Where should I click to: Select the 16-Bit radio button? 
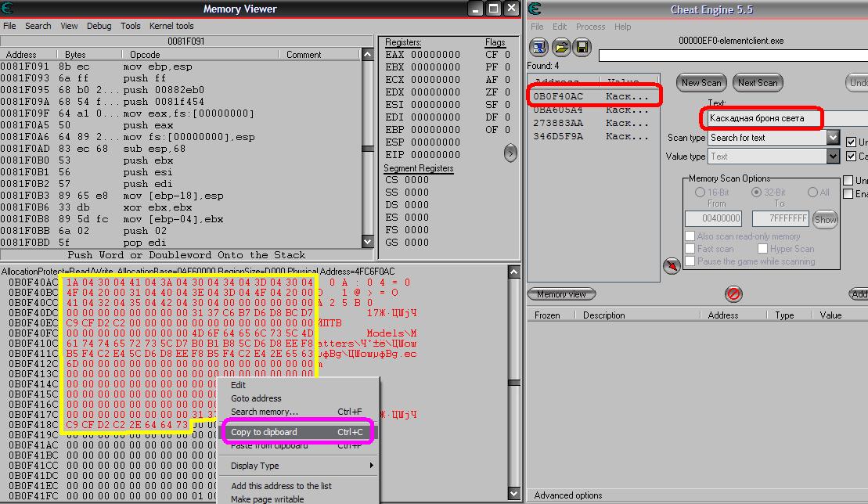(700, 192)
